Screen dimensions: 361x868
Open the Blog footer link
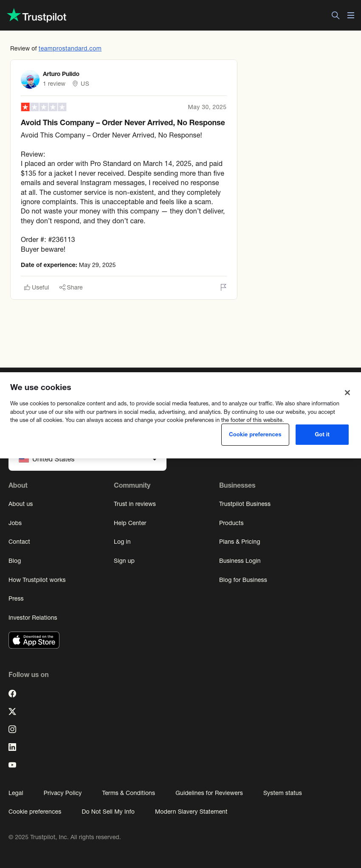[15, 561]
